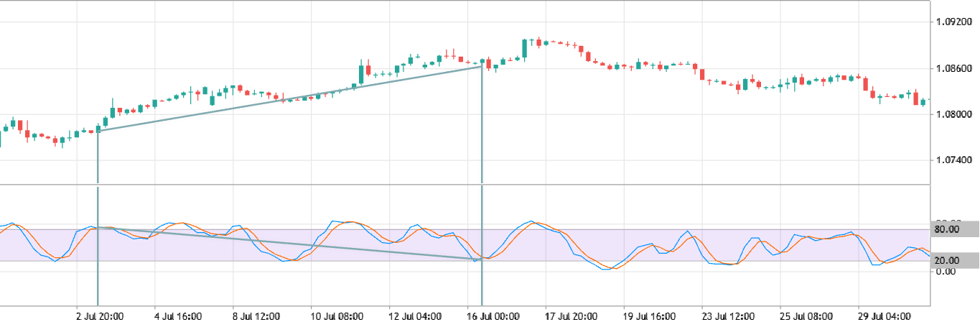Select the falling trend line in oscillator pane

click(287, 243)
